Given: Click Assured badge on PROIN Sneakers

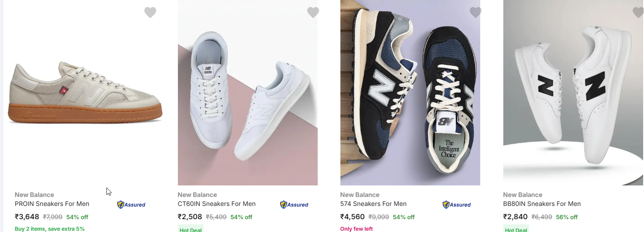Looking at the screenshot, I should (x=131, y=205).
